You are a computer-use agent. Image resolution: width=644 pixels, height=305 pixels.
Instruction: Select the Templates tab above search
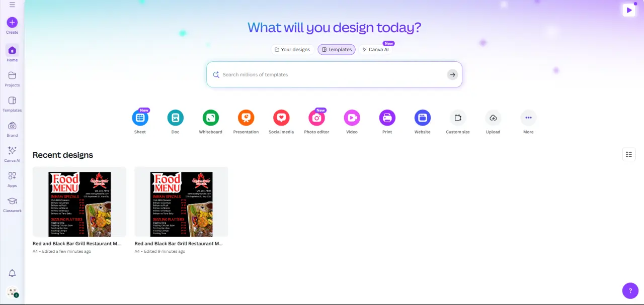(x=337, y=50)
